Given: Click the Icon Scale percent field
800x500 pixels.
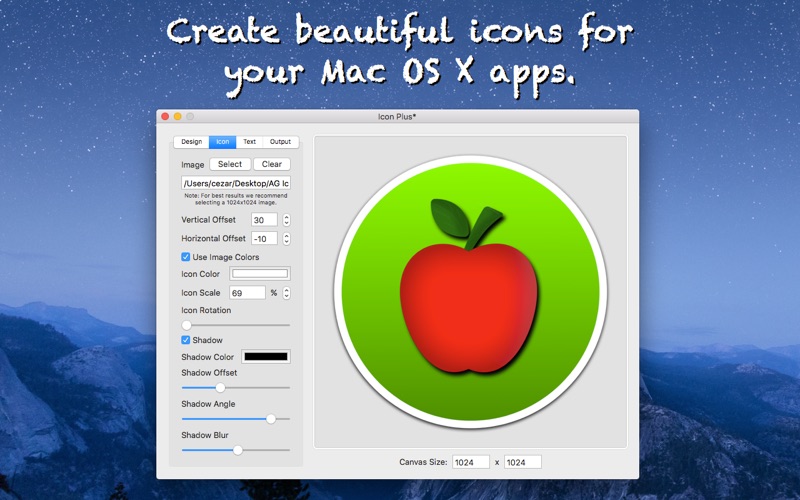Looking at the screenshot, I should (x=247, y=293).
